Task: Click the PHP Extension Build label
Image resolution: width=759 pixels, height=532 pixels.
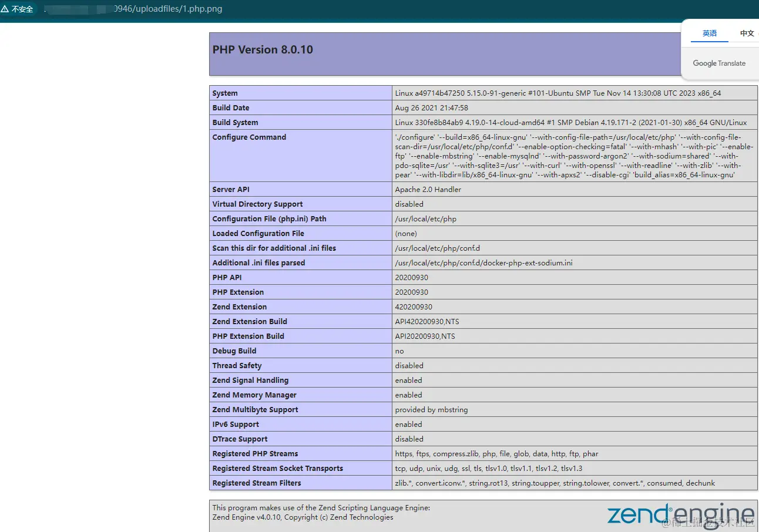Action: pos(248,336)
